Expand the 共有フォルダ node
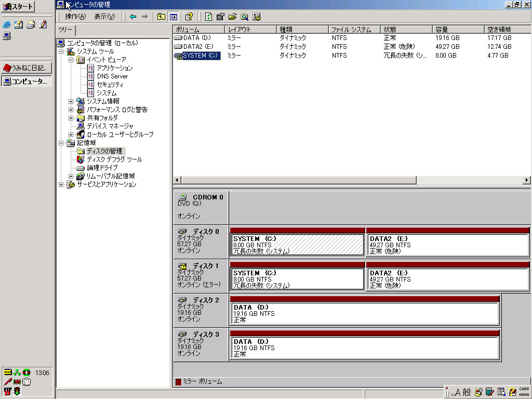Screen dimensions: 532x399 pyautogui.click(x=71, y=118)
